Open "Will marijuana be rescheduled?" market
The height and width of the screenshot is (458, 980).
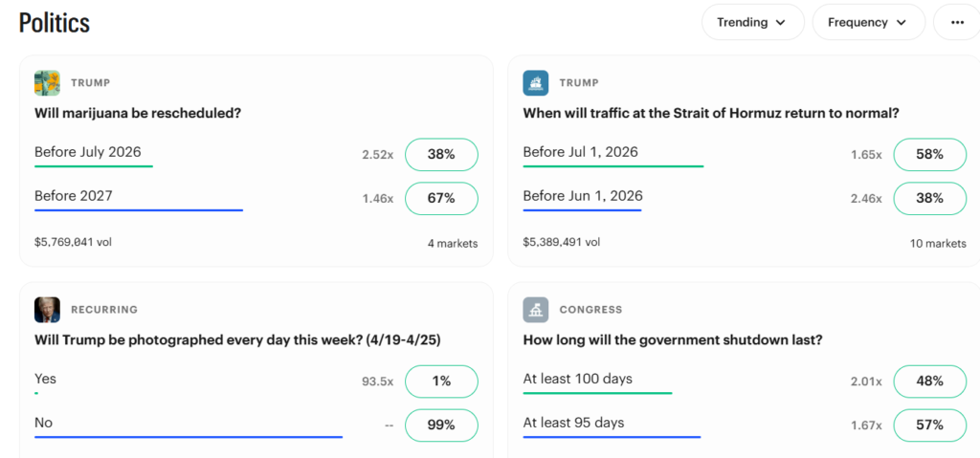tap(138, 113)
